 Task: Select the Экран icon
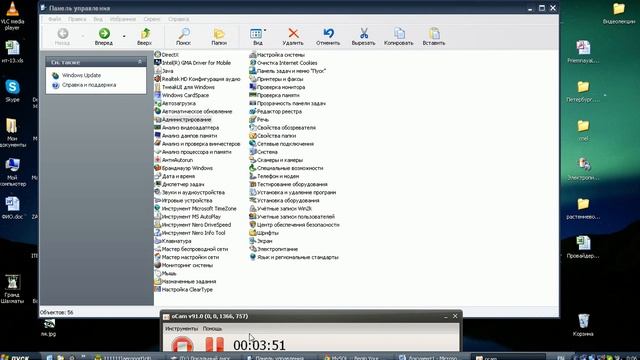[253, 241]
